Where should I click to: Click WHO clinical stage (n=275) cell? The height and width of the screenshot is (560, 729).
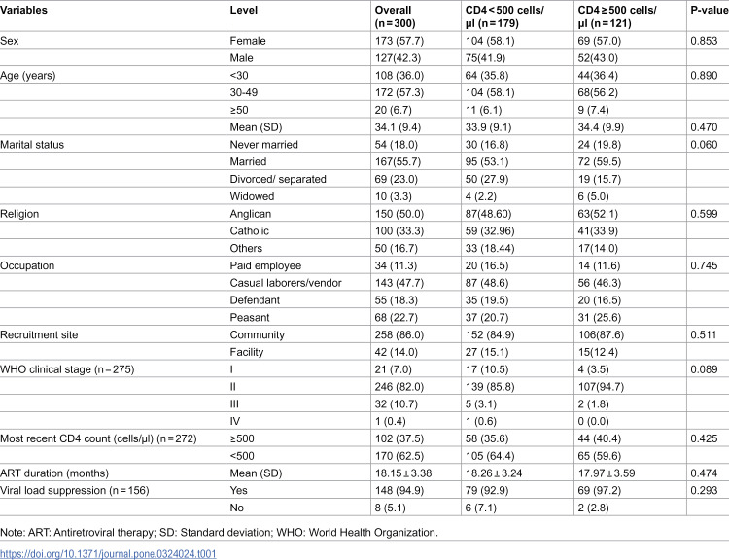pyautogui.click(x=67, y=369)
